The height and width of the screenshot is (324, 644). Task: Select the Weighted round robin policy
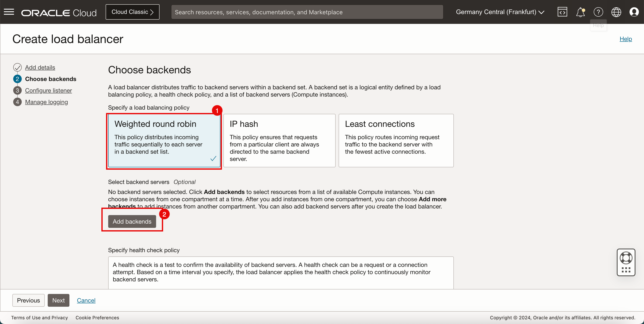pos(164,140)
